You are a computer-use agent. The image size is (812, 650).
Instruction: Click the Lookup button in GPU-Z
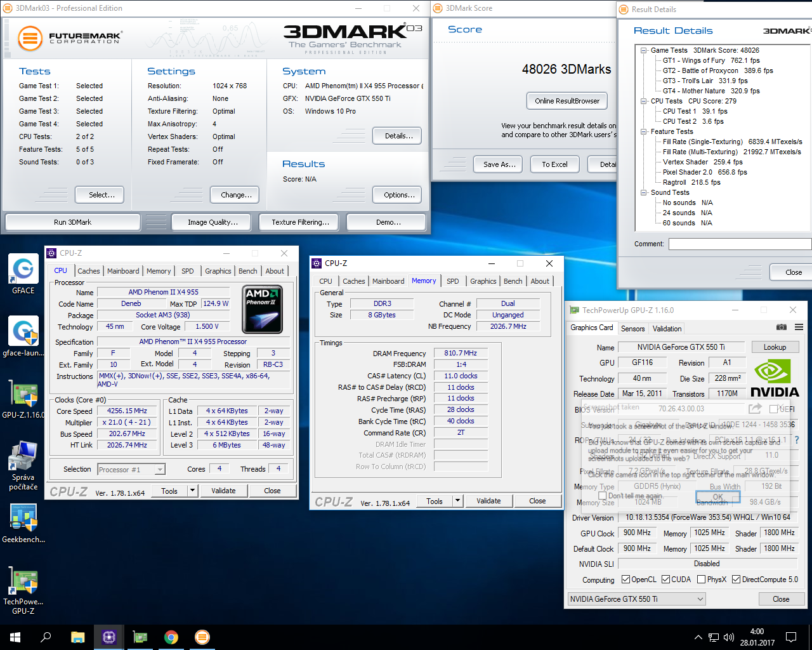pyautogui.click(x=775, y=347)
